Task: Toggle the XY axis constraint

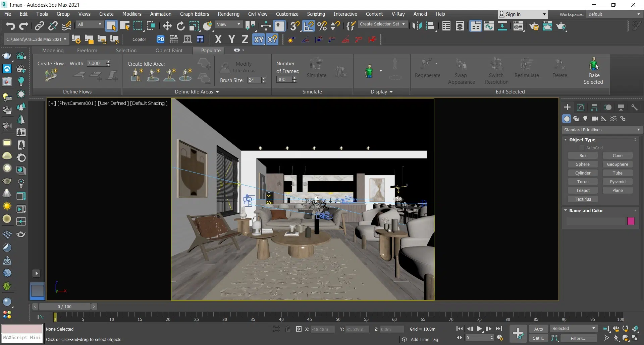Action: [x=259, y=40]
